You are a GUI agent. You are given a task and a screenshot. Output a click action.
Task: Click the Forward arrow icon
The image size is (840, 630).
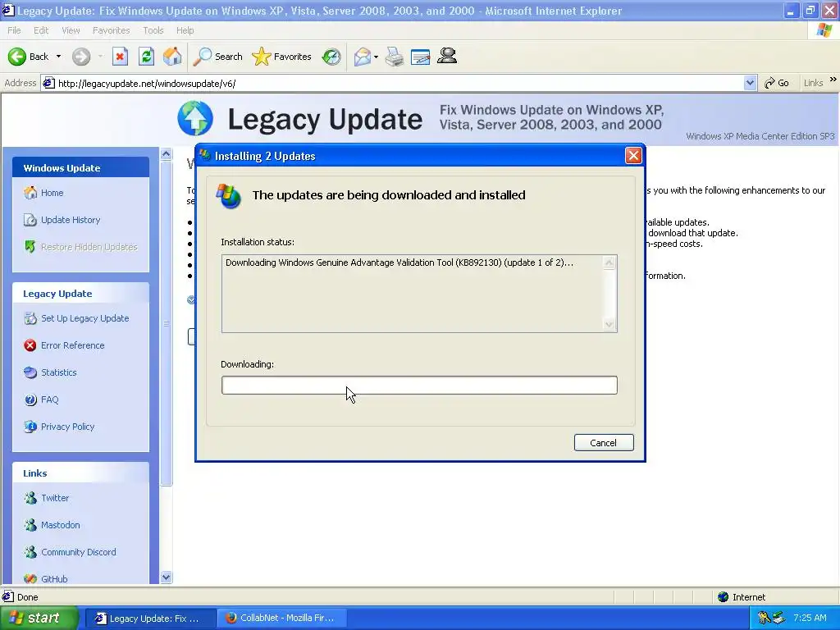coord(81,57)
